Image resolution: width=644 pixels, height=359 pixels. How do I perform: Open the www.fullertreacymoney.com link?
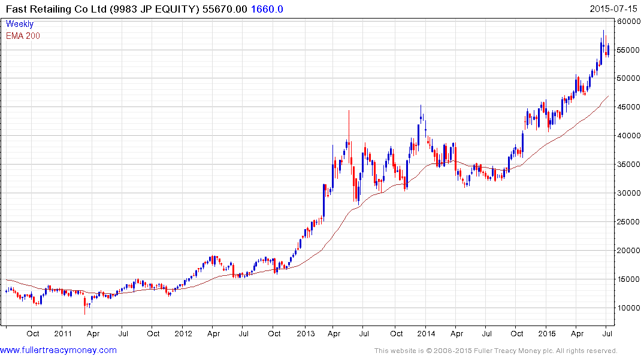click(59, 350)
